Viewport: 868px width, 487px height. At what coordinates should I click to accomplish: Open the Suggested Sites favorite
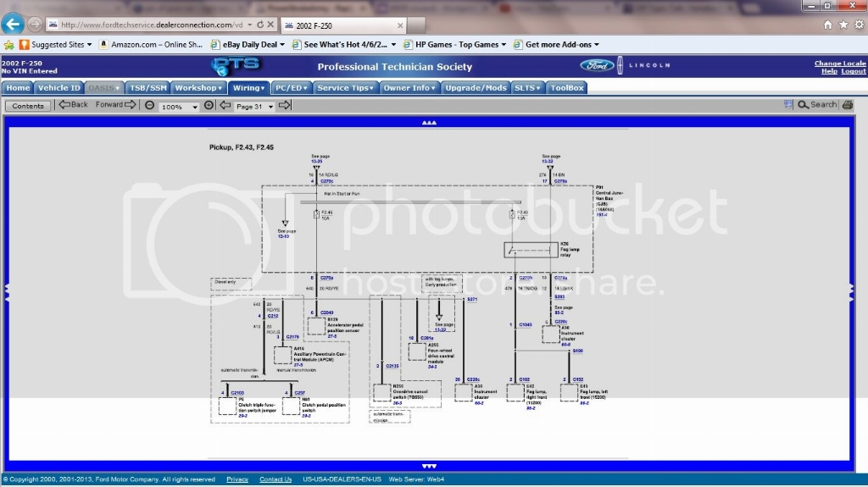tap(55, 45)
